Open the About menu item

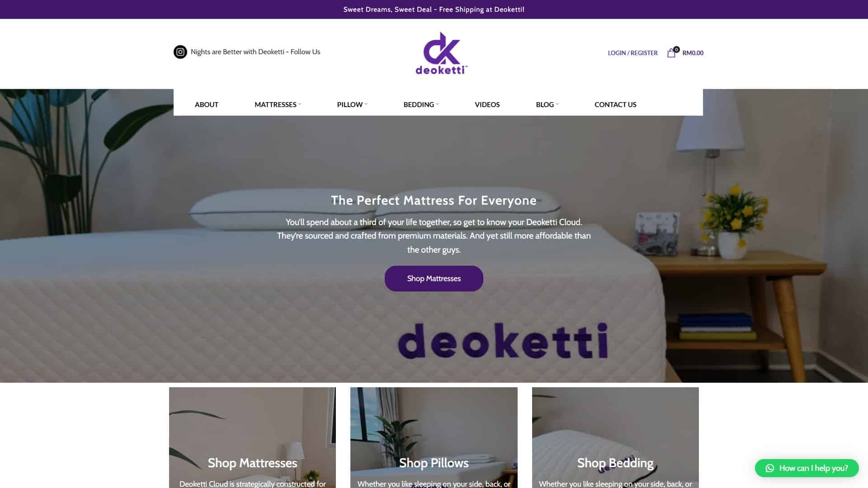(x=207, y=104)
